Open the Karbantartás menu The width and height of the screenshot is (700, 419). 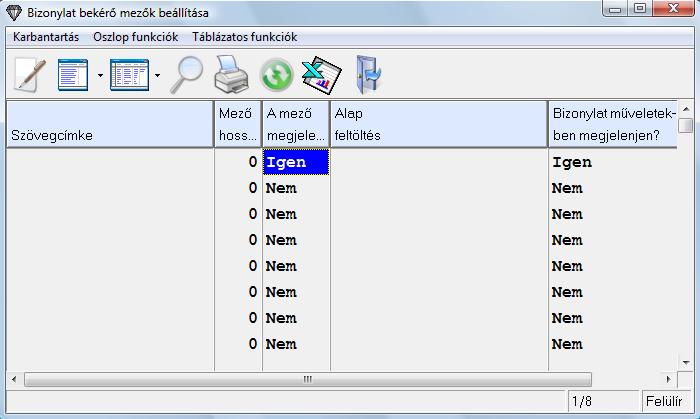tap(46, 37)
